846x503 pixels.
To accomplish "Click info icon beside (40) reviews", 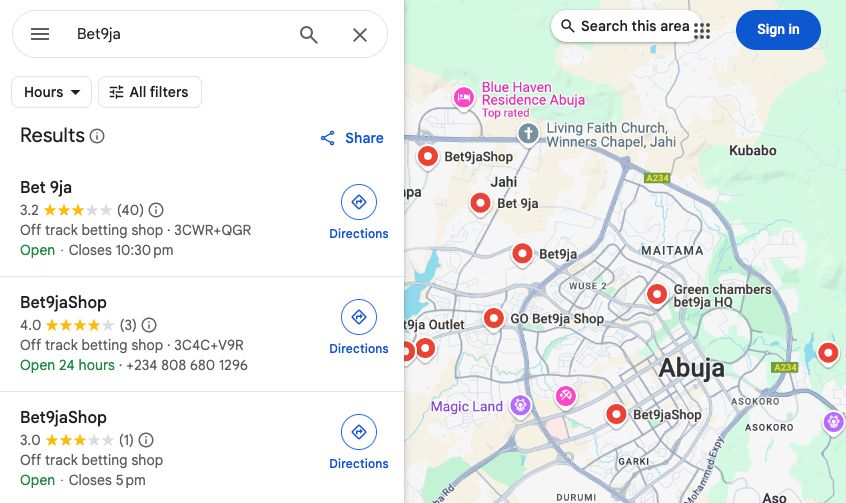I will 156,210.
